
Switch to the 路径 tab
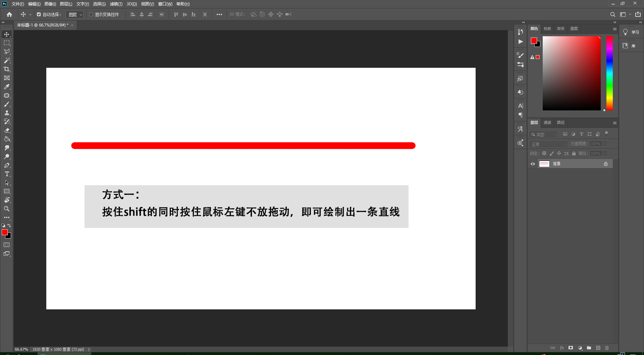[x=561, y=123]
